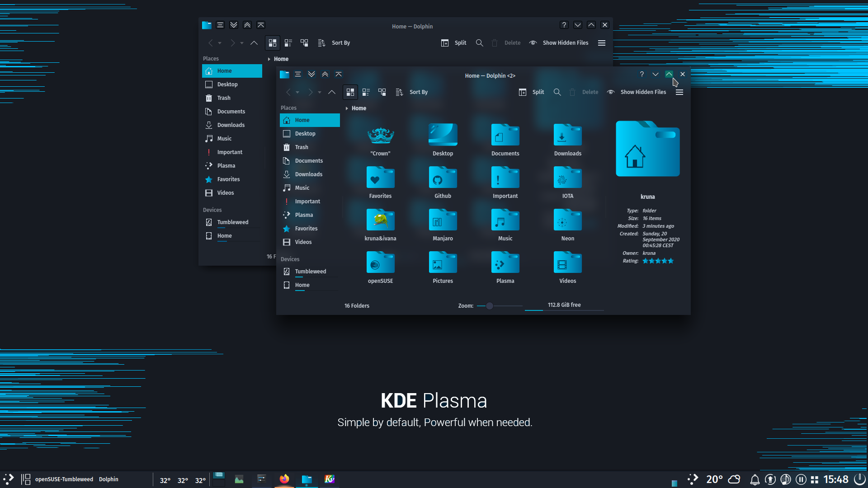868x488 pixels.
Task: Open Sort By in back Dolphin window
Action: point(334,43)
